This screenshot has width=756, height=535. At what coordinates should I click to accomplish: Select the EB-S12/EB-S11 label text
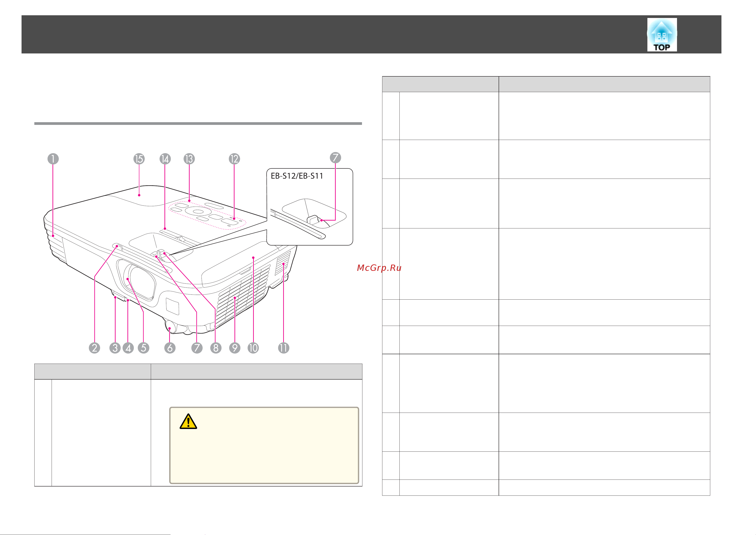297,176
